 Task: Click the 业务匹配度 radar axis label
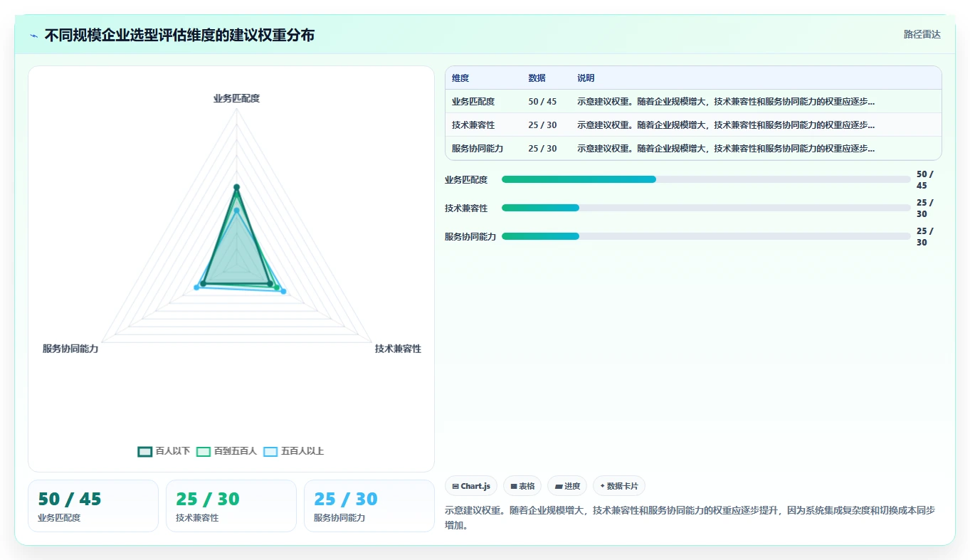pyautogui.click(x=236, y=98)
